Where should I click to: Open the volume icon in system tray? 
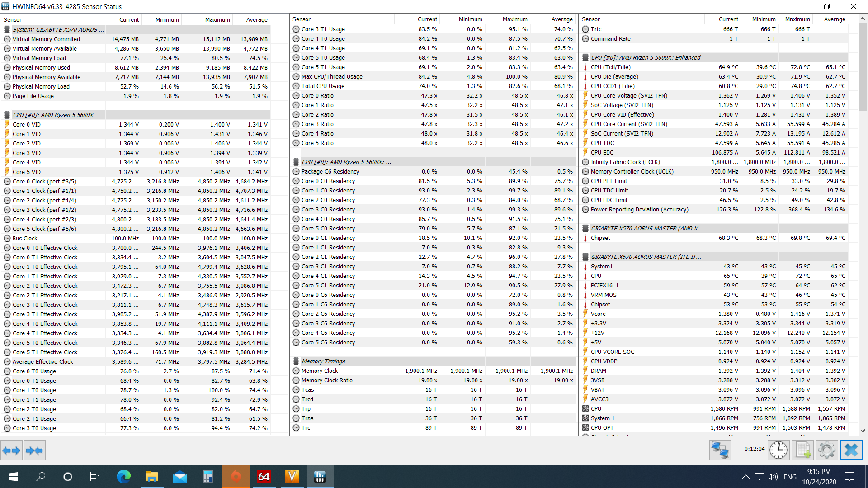773,477
